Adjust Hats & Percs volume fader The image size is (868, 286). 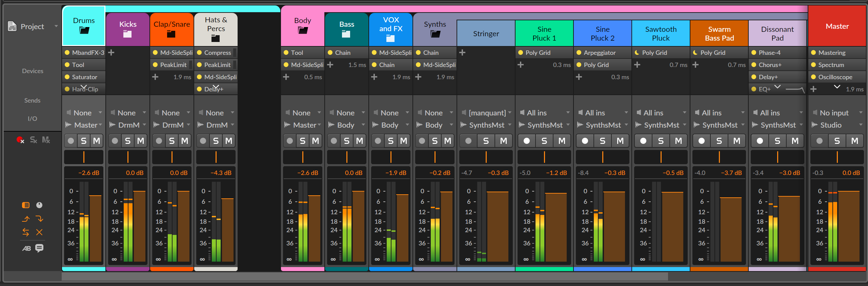227,230
